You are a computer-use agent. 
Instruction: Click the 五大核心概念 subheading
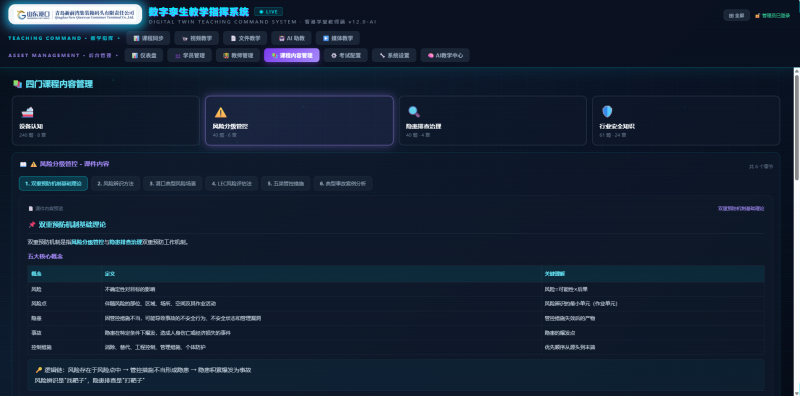coord(45,256)
